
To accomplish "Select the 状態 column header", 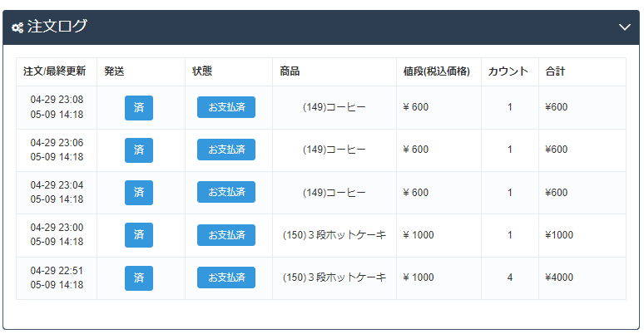I will click(202, 72).
